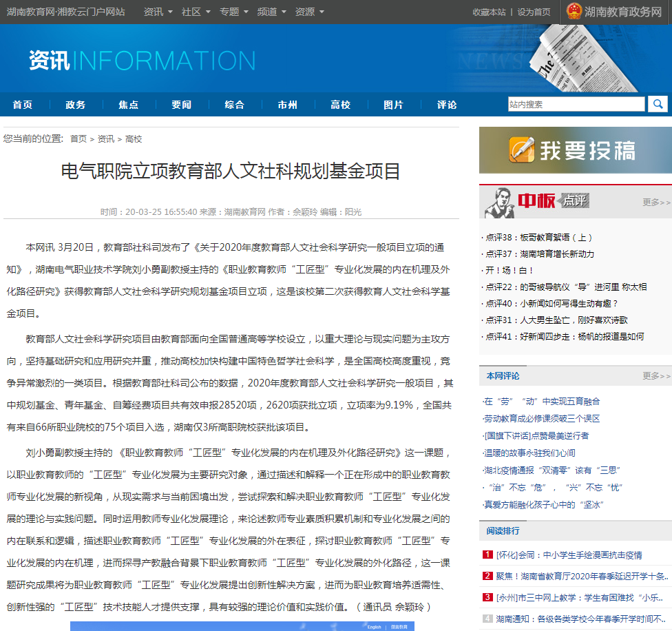
Task: Open "治"不忘"危"，"兴"不忘"忧" link
Action: click(x=552, y=488)
